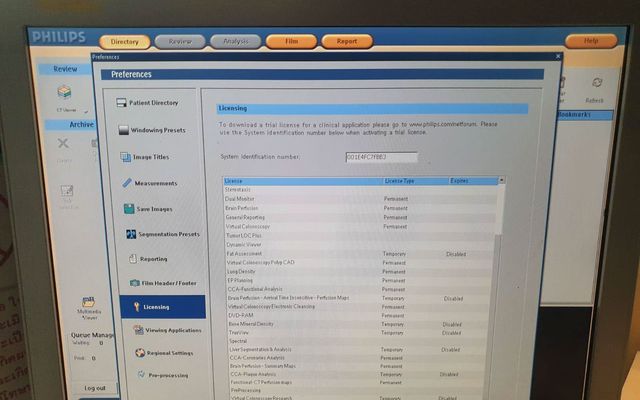The width and height of the screenshot is (640, 400).
Task: Sort by the License Type column header
Action: point(415,181)
